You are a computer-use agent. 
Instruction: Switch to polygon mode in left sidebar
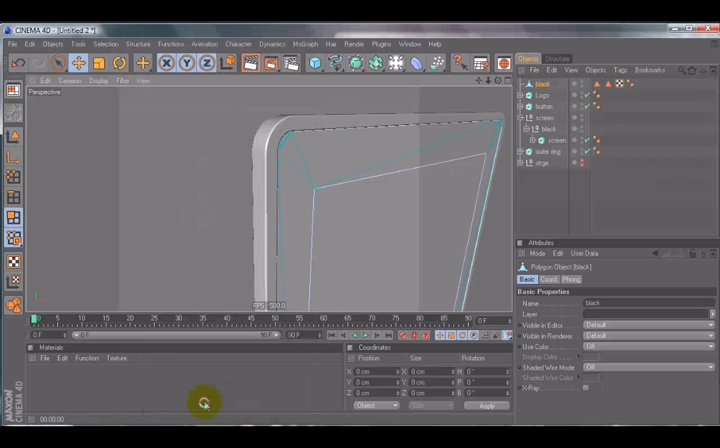tap(13, 218)
